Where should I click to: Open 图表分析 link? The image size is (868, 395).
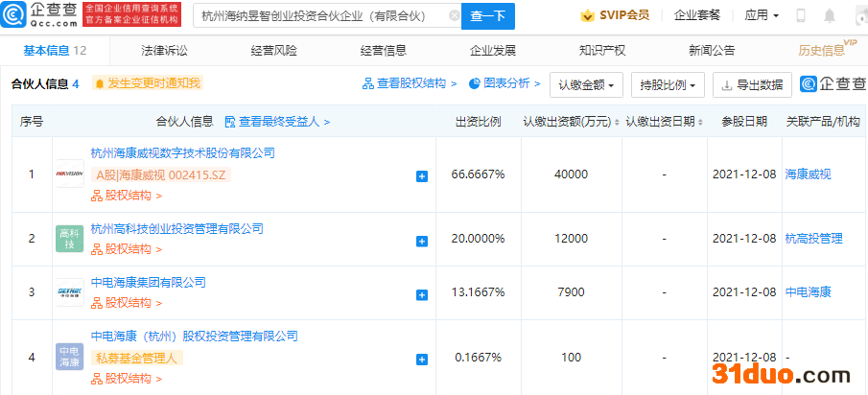tap(504, 83)
